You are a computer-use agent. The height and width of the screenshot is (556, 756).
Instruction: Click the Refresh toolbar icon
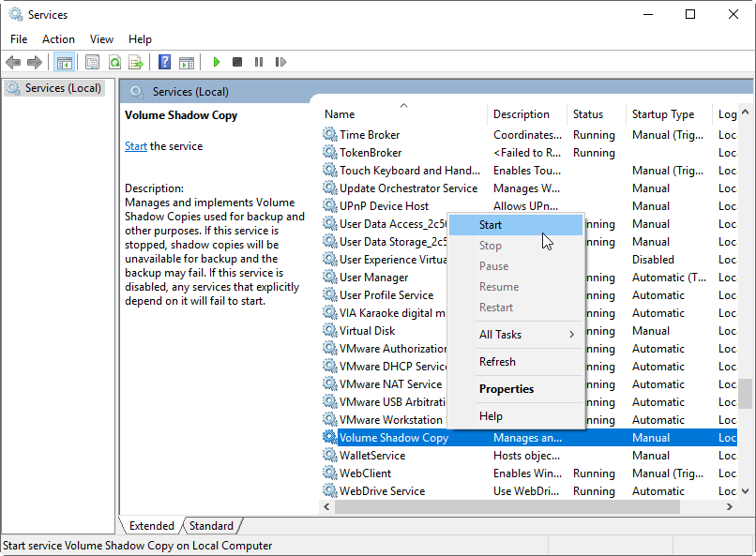pos(114,62)
